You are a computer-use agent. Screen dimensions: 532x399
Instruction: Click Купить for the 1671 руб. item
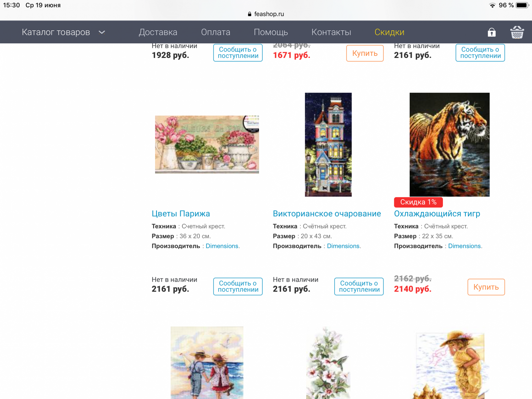pyautogui.click(x=365, y=53)
